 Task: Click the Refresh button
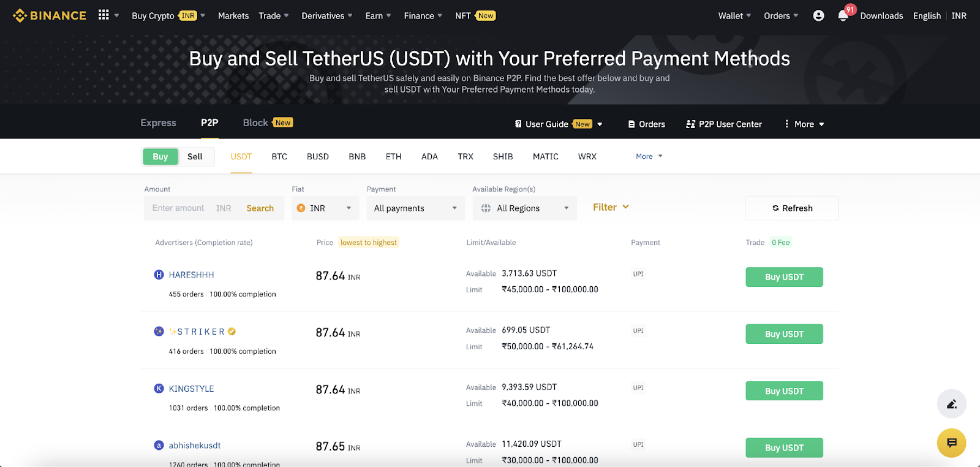pos(792,208)
